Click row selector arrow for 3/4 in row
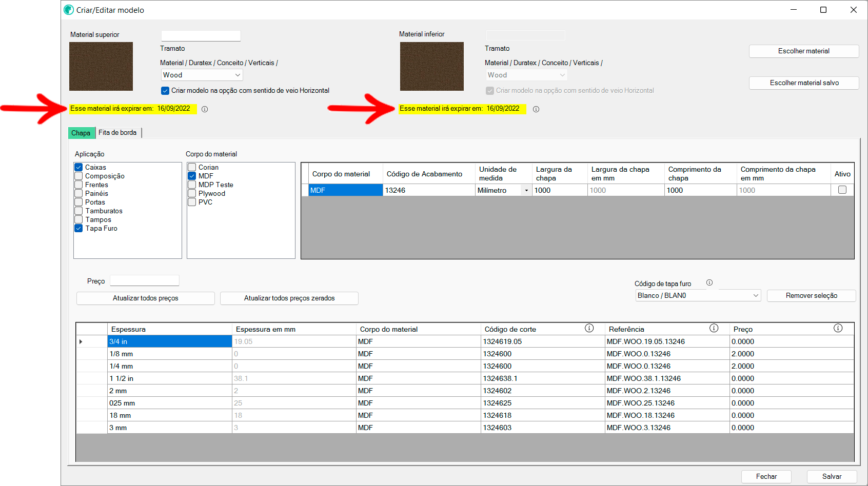868x486 pixels. tap(81, 341)
